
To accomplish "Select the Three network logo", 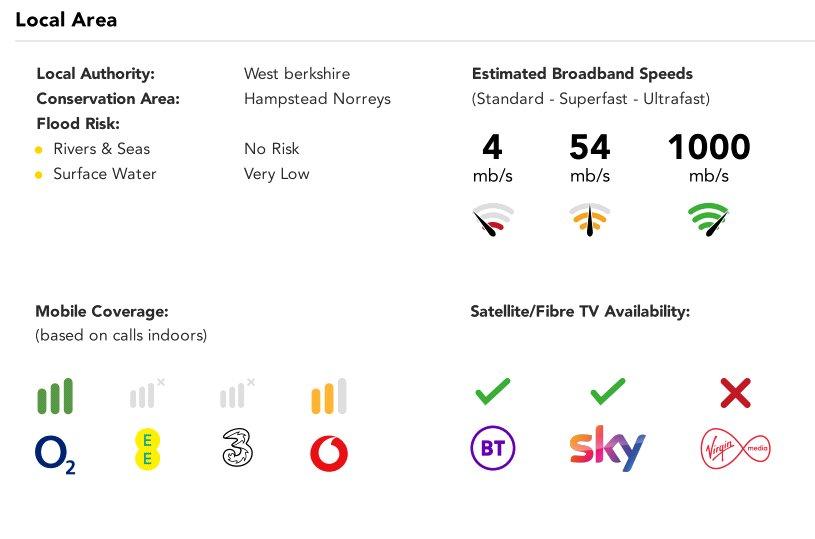I will (238, 447).
